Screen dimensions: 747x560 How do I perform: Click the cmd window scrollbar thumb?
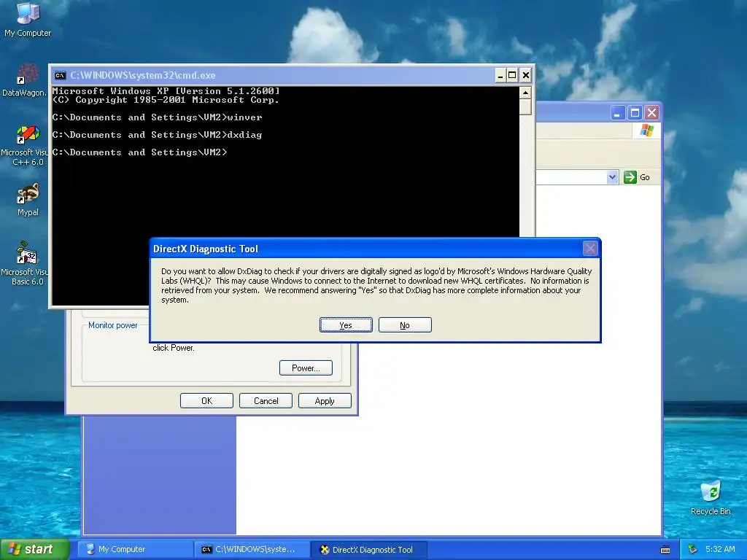pos(525,106)
